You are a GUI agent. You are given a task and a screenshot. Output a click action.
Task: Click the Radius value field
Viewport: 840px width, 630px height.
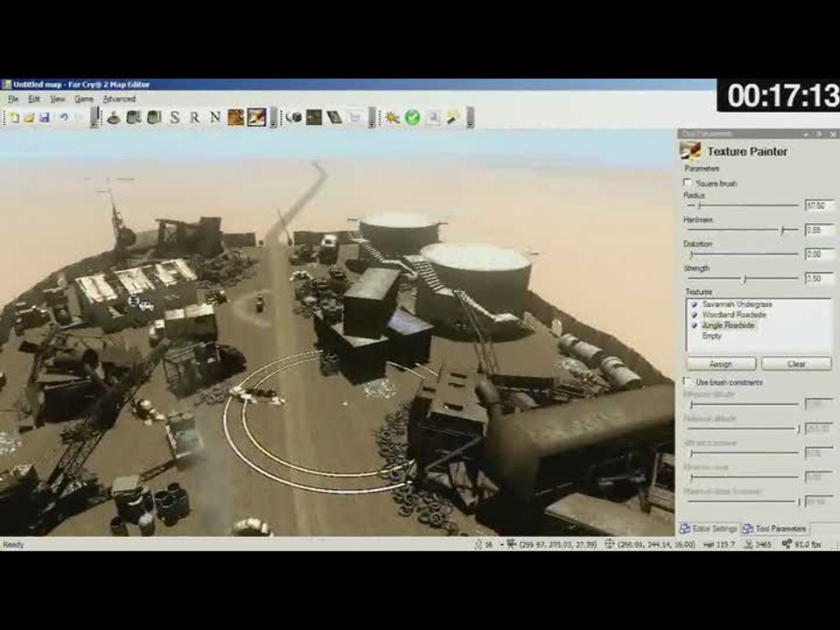(820, 206)
